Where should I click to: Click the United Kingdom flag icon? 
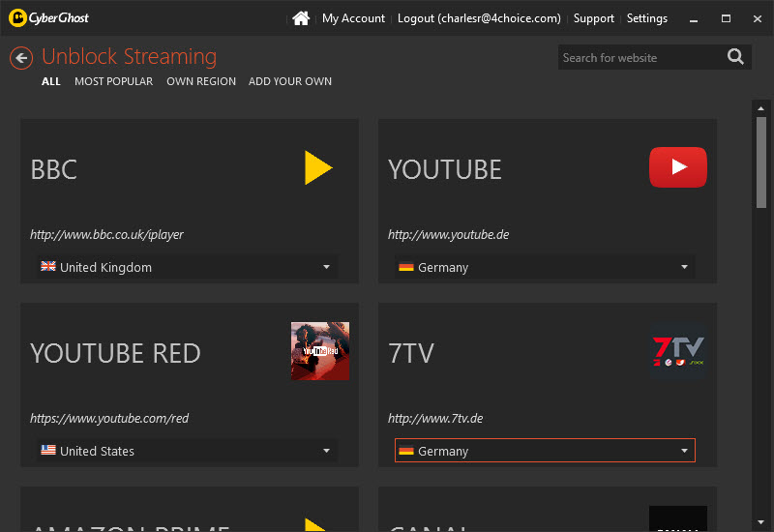[x=48, y=267]
